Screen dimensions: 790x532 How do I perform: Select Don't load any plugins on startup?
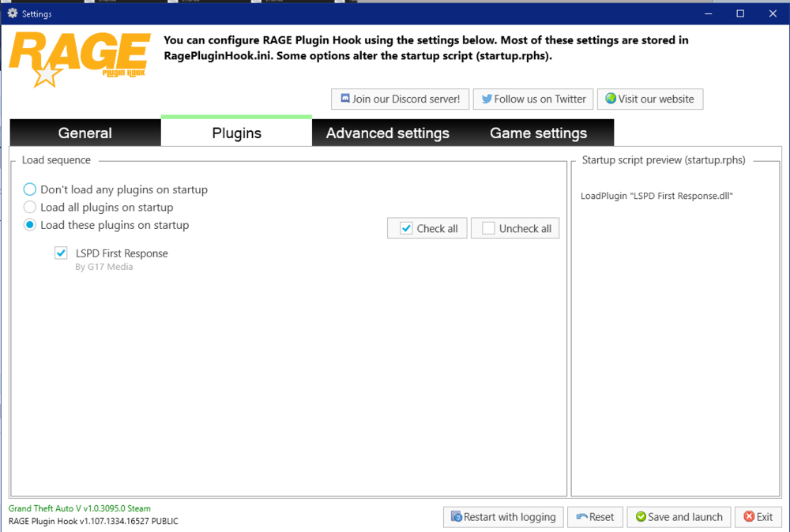point(29,189)
